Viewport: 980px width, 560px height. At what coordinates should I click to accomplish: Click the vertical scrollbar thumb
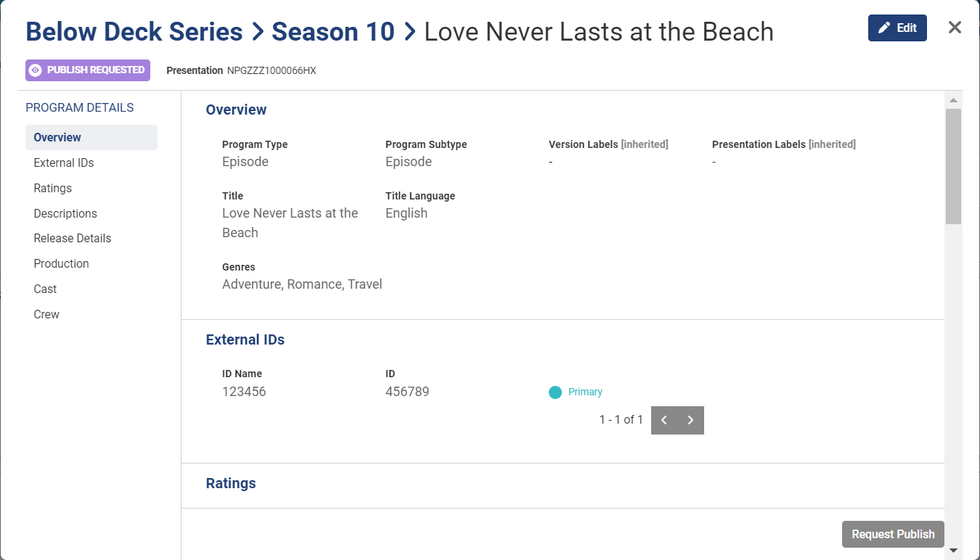pyautogui.click(x=953, y=166)
